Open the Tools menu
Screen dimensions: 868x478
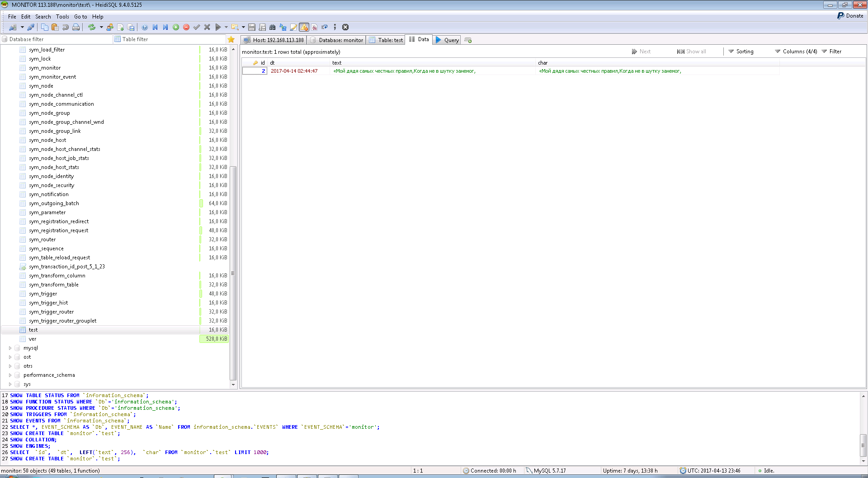tap(62, 17)
